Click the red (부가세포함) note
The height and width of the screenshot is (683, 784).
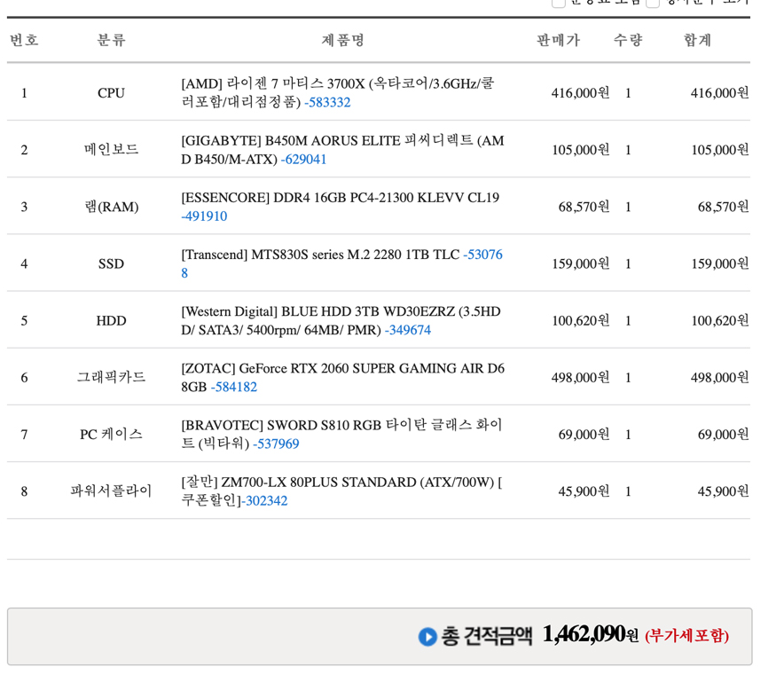coord(686,636)
